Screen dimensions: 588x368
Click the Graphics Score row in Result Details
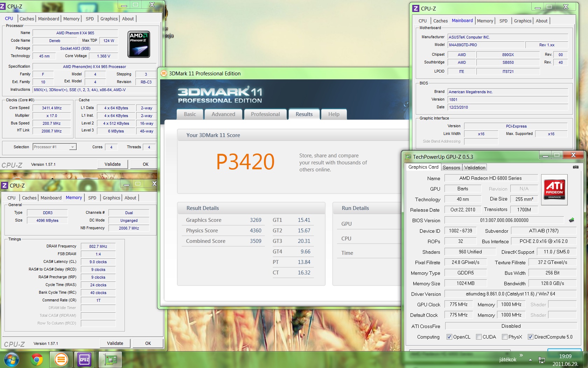pyautogui.click(x=224, y=220)
